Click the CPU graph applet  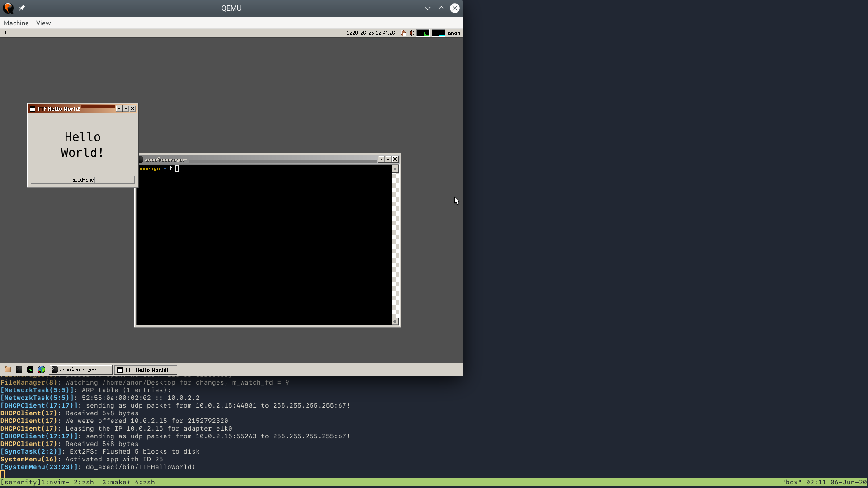point(424,33)
